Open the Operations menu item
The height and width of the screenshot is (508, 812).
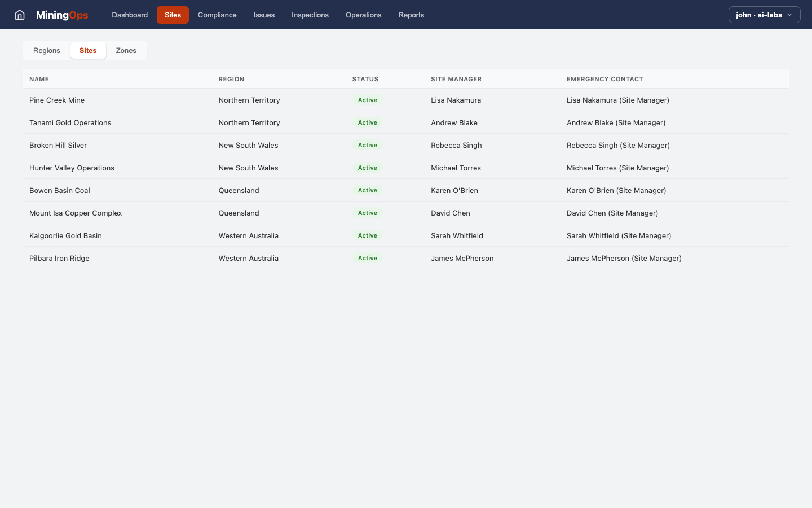pyautogui.click(x=363, y=15)
